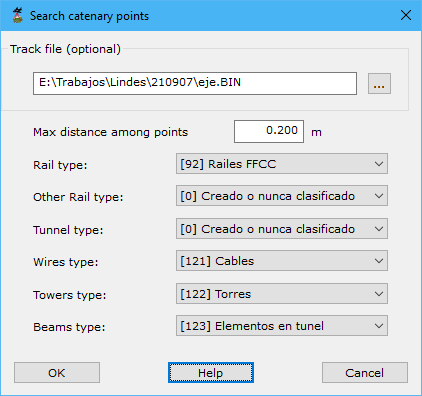Open the Other Rail type dropdown
Screen dimensions: 422x396
(x=282, y=196)
